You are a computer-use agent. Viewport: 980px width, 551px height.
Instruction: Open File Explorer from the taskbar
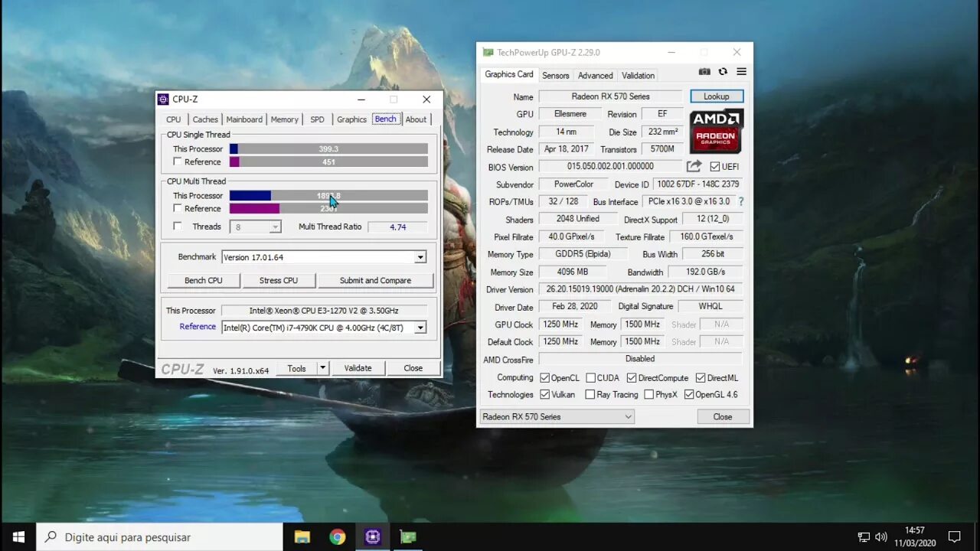pos(302,537)
